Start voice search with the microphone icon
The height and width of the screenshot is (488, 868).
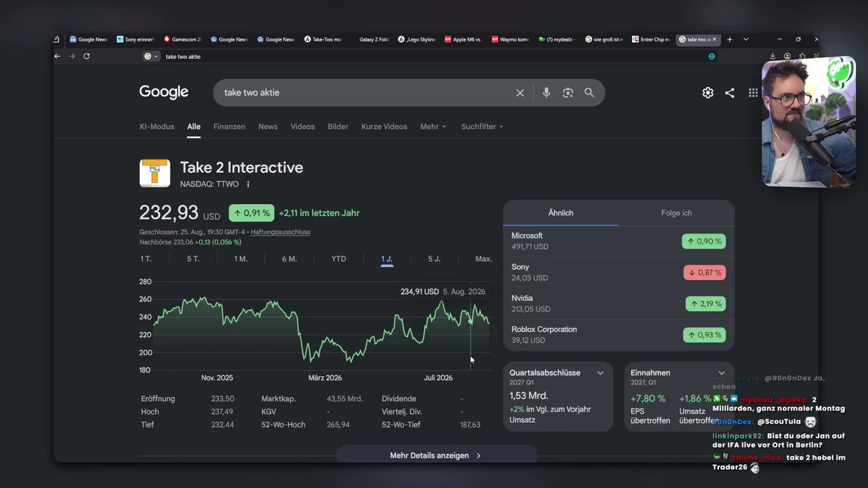click(x=546, y=93)
